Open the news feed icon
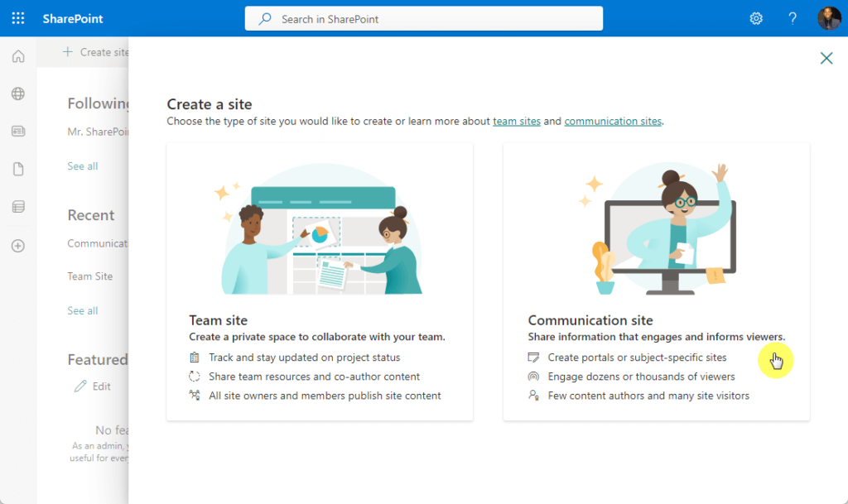 tap(18, 132)
